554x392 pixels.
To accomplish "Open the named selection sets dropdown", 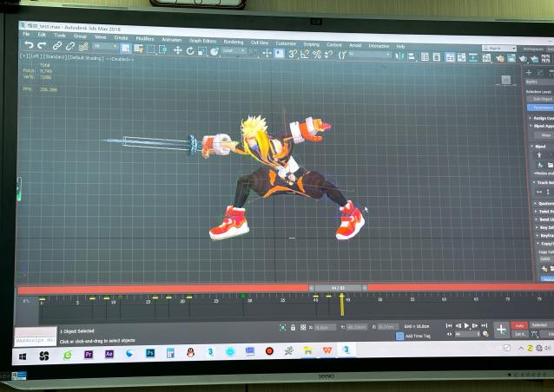I will 369,55.
